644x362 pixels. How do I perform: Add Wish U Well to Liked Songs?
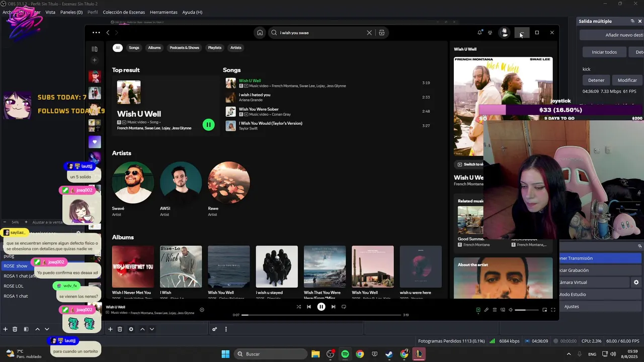click(x=202, y=310)
